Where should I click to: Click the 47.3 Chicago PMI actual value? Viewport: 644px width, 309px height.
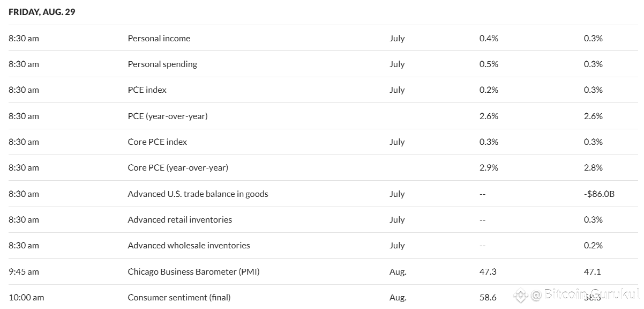pos(488,271)
